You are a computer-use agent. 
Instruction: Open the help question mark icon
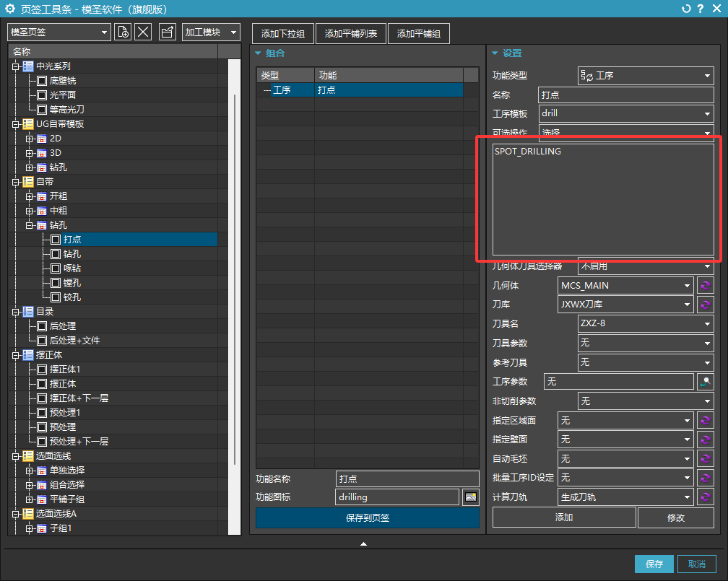[x=701, y=9]
